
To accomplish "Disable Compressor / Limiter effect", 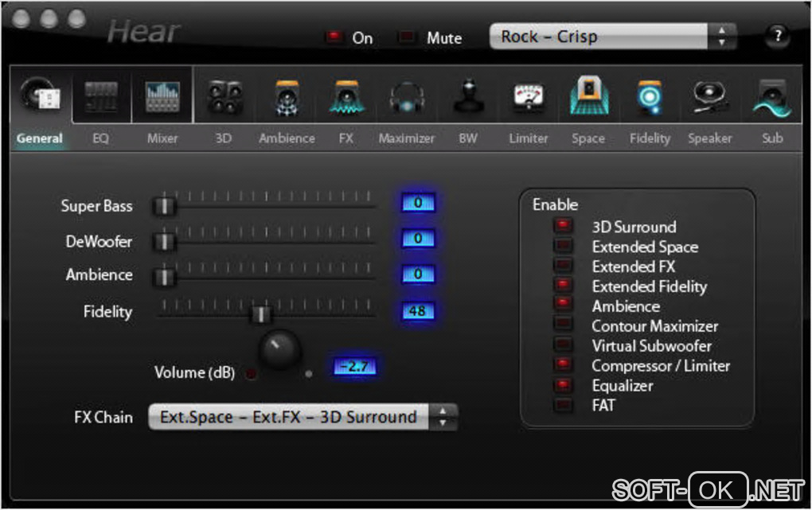I will pos(563,364).
